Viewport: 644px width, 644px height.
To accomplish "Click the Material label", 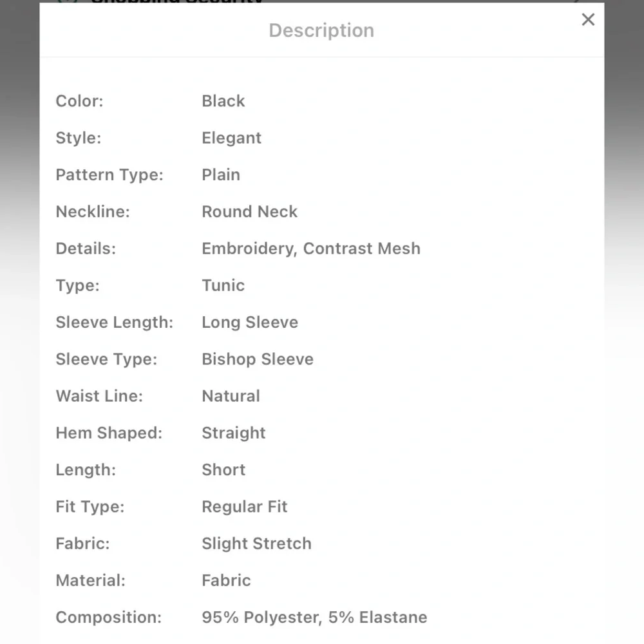I will tap(91, 580).
